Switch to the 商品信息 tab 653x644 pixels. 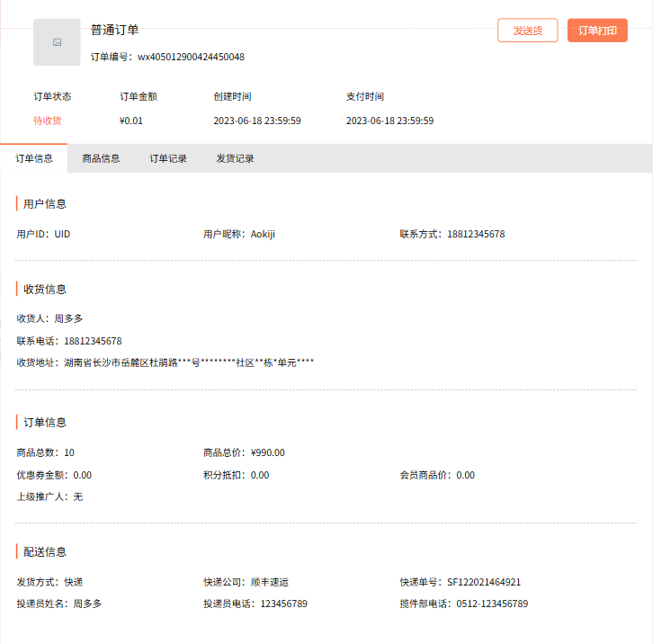[x=101, y=158]
